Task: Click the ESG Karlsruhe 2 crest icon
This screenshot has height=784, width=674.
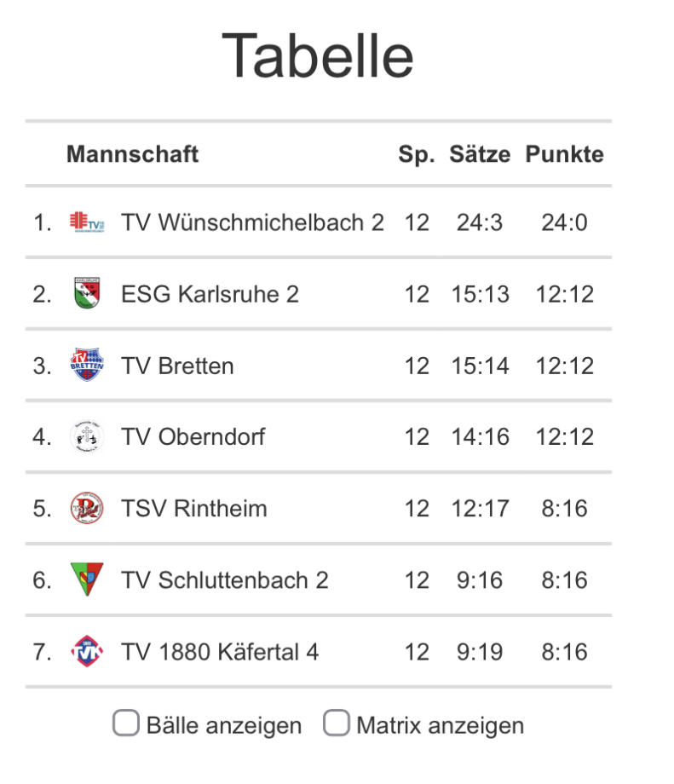Action: tap(87, 293)
